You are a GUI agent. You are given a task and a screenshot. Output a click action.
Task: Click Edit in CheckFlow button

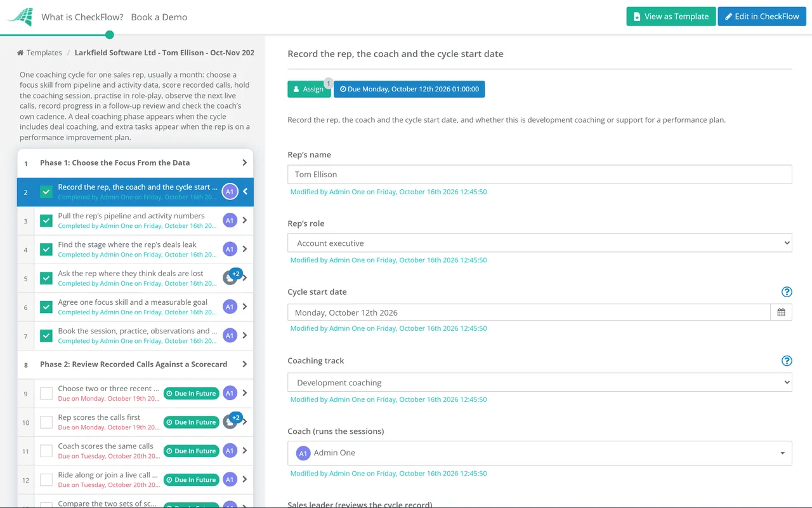tap(762, 17)
